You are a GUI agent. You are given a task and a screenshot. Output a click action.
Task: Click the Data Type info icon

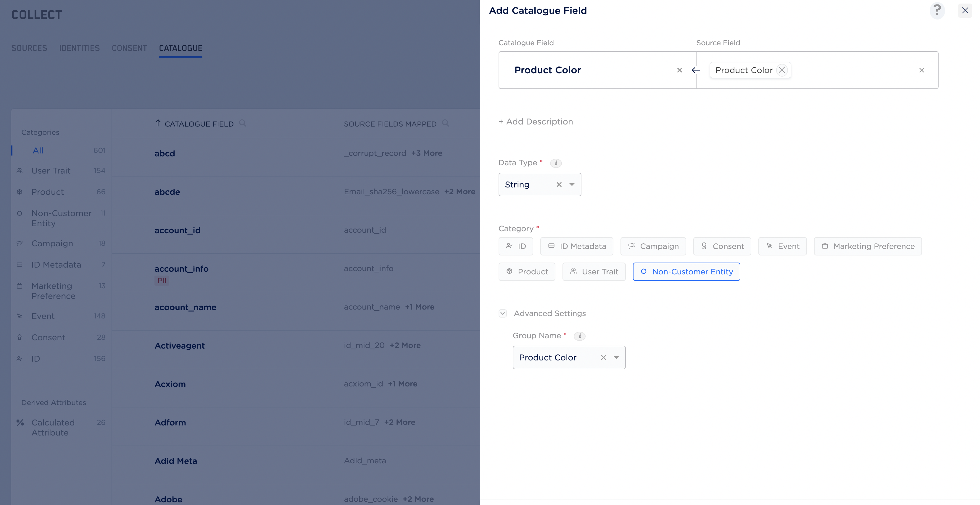[x=556, y=163]
